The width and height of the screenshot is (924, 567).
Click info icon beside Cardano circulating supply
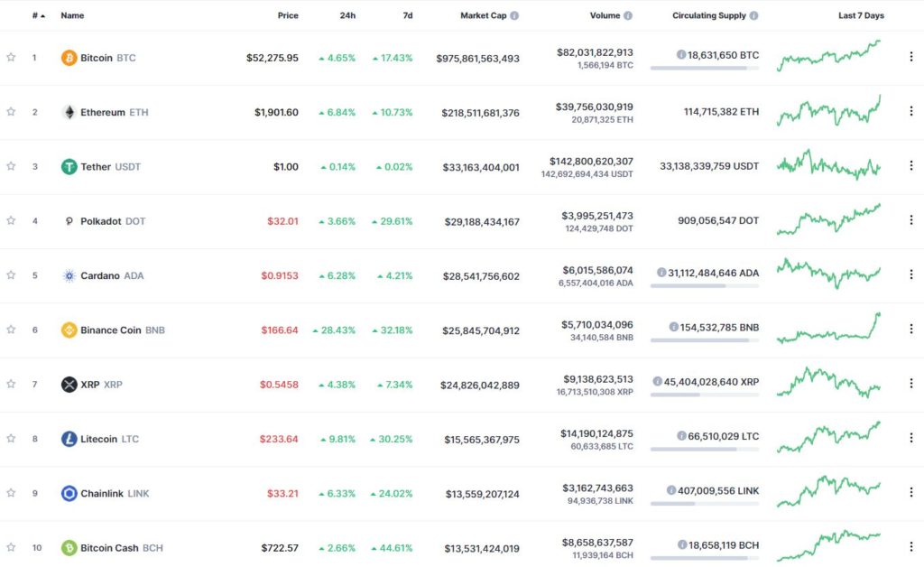point(661,273)
